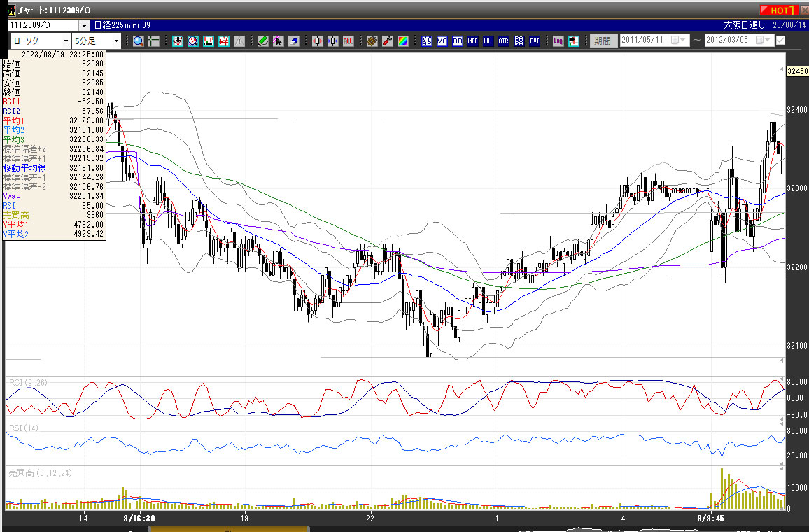Viewport: 809px width, 532px height.
Task: Open the rainbow color settings icon
Action: click(x=403, y=41)
